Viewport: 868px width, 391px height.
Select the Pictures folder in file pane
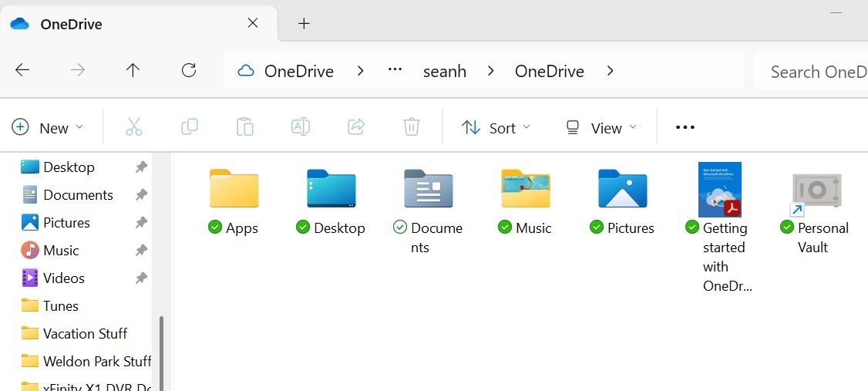point(623,188)
